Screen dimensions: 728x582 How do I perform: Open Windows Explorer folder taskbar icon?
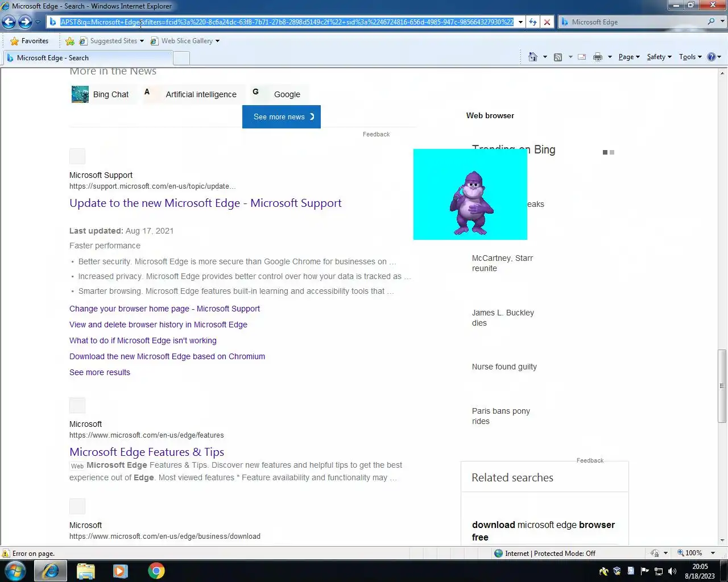85,571
